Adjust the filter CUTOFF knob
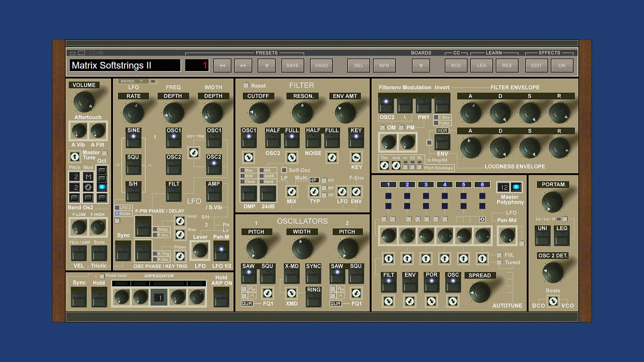The width and height of the screenshot is (644, 362). [258, 112]
